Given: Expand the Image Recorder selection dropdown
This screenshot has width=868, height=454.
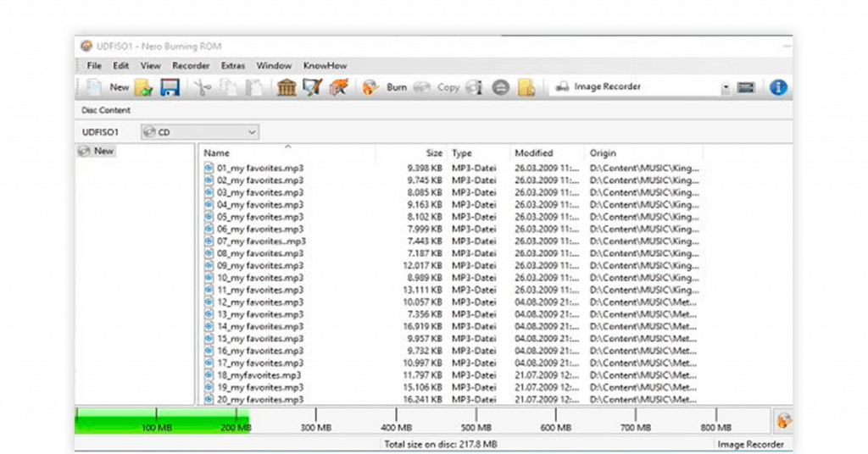Looking at the screenshot, I should 726,88.
